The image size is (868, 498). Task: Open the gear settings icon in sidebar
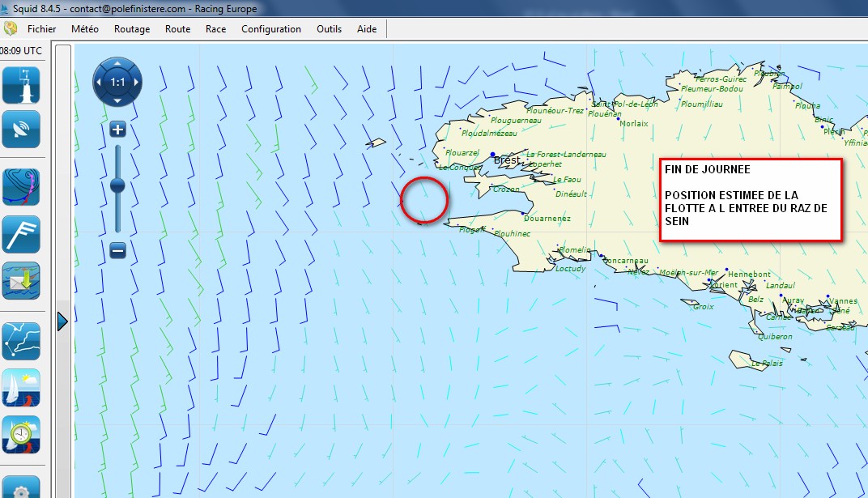(21, 487)
